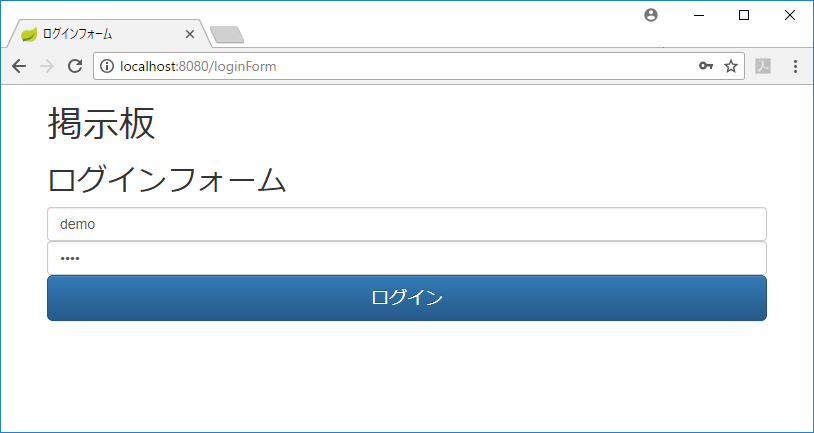Open the user profile icon
Viewport: 814px width, 433px height.
pyautogui.click(x=651, y=16)
